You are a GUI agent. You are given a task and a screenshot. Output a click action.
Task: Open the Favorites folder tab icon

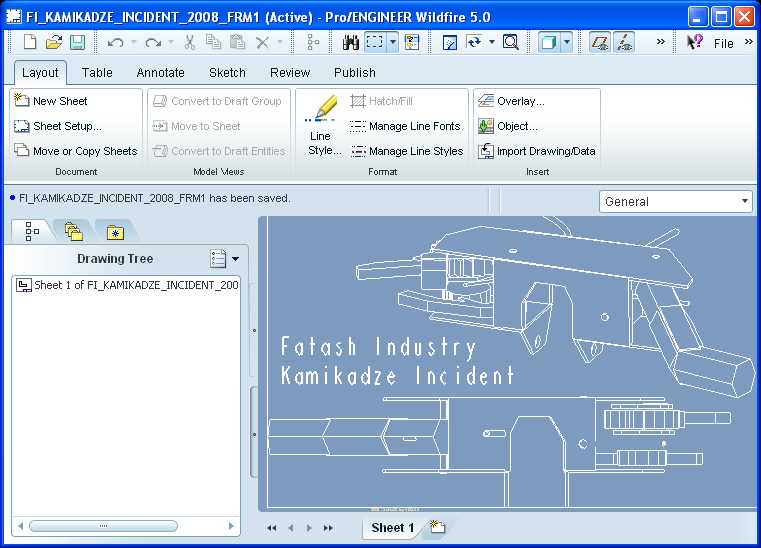point(115,231)
